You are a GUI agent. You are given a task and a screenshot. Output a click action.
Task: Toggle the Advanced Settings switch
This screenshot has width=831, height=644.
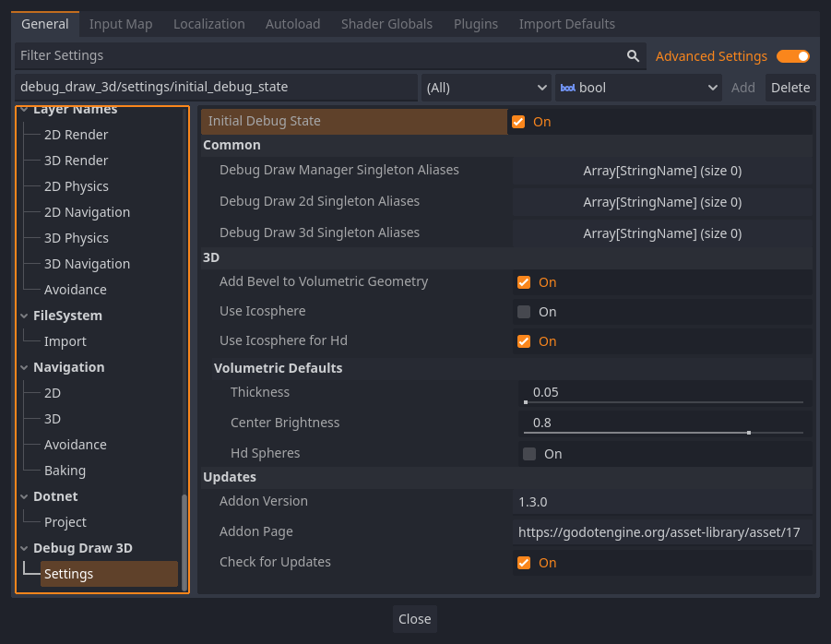coord(792,56)
